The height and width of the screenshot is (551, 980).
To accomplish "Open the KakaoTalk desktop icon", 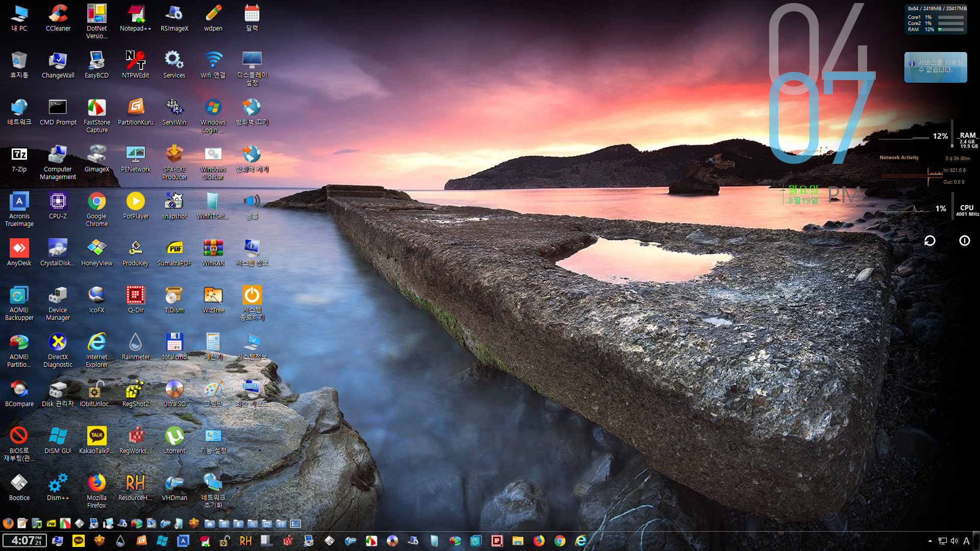I will 96,441.
